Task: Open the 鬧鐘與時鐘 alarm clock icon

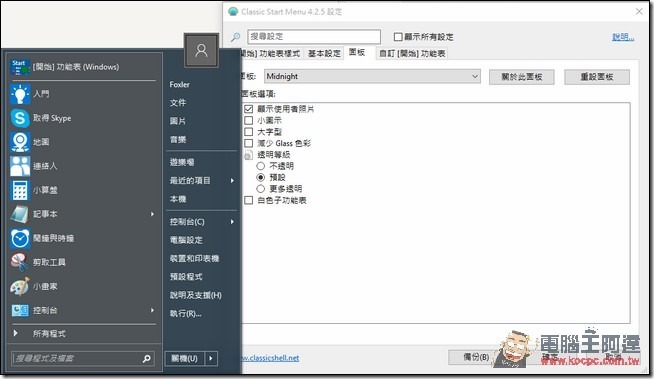Action: pos(20,238)
